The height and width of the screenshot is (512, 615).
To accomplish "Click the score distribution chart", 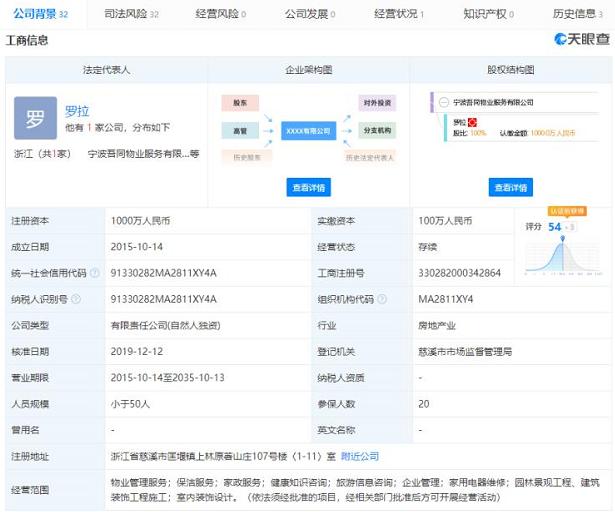I will (563, 257).
